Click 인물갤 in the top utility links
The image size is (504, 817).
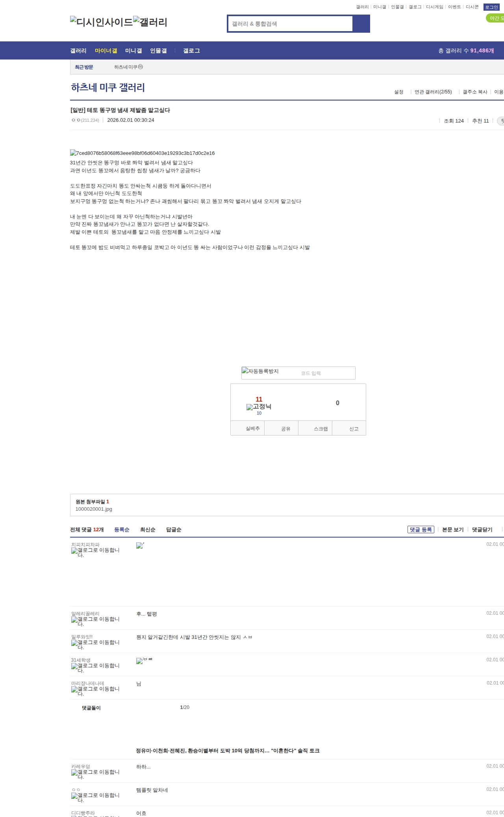pyautogui.click(x=397, y=7)
